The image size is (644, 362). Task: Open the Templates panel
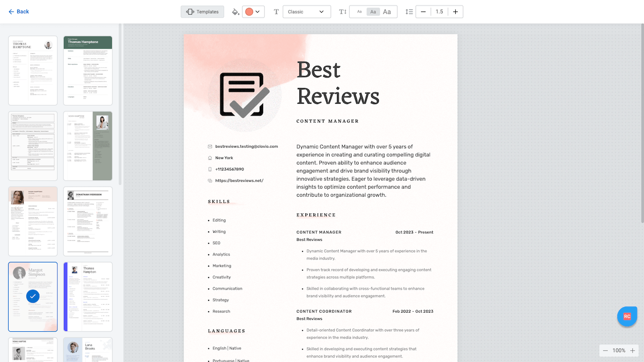pyautogui.click(x=202, y=11)
